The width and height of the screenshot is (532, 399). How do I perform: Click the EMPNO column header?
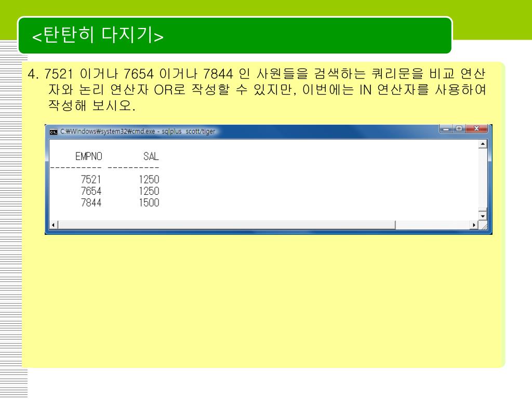(x=88, y=156)
